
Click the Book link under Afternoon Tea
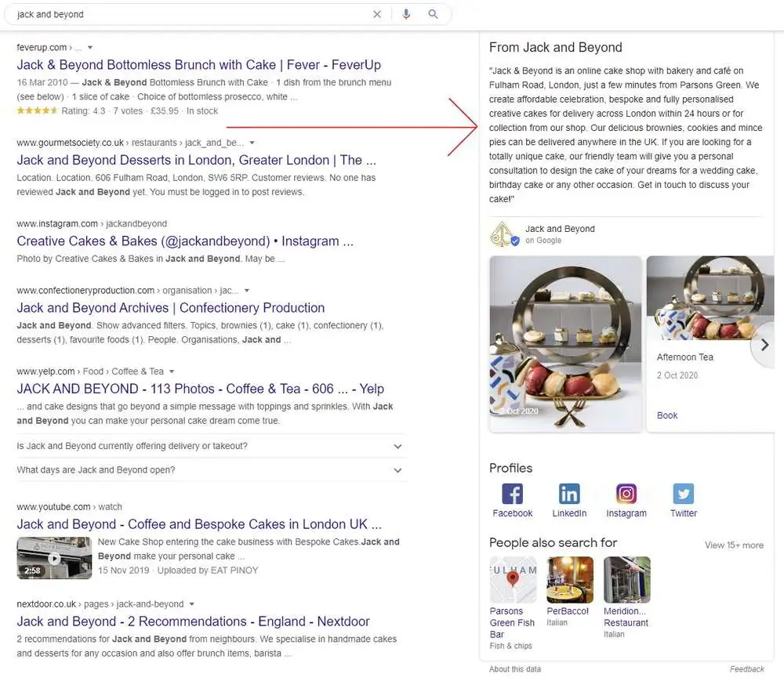coord(667,415)
